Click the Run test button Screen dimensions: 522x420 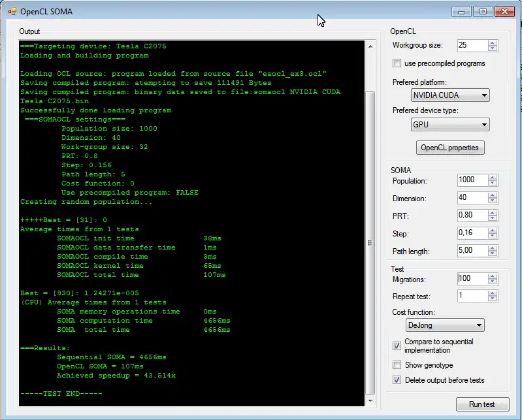pyautogui.click(x=482, y=404)
